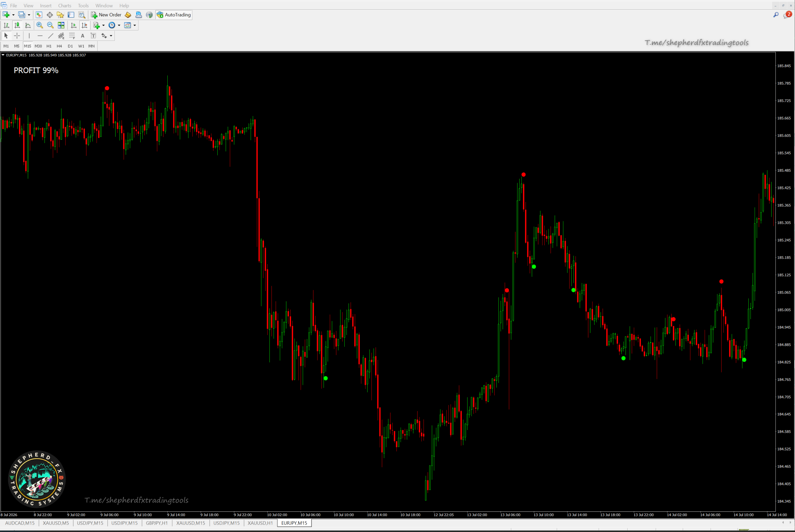Select the Fibonacci Retracement tool
Screen dimensions: 795x532
(72, 36)
